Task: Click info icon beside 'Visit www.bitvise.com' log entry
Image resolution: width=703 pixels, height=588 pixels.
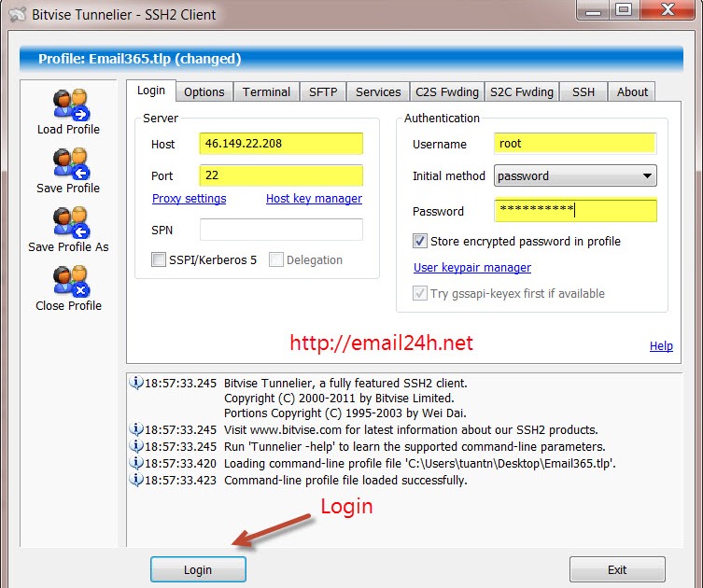Action: pyautogui.click(x=136, y=429)
